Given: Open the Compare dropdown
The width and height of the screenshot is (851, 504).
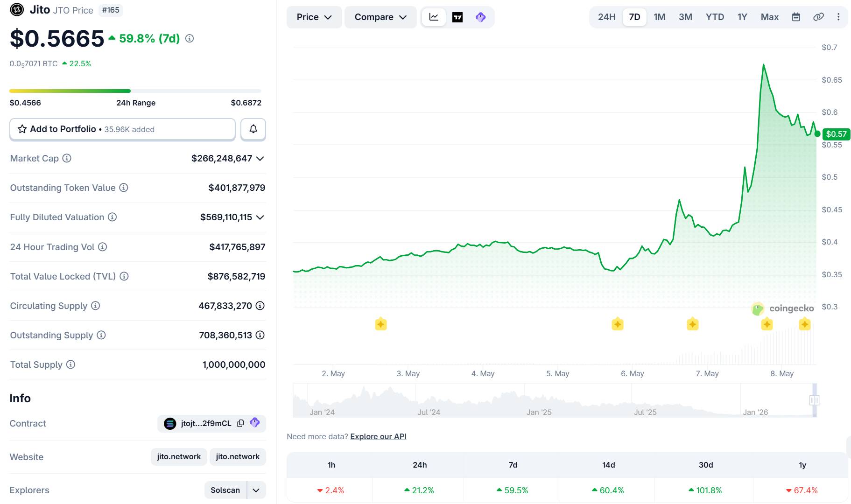Looking at the screenshot, I should click(380, 17).
